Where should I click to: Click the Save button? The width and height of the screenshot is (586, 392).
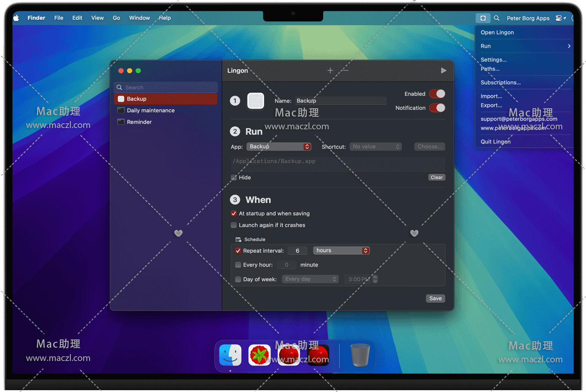[435, 298]
